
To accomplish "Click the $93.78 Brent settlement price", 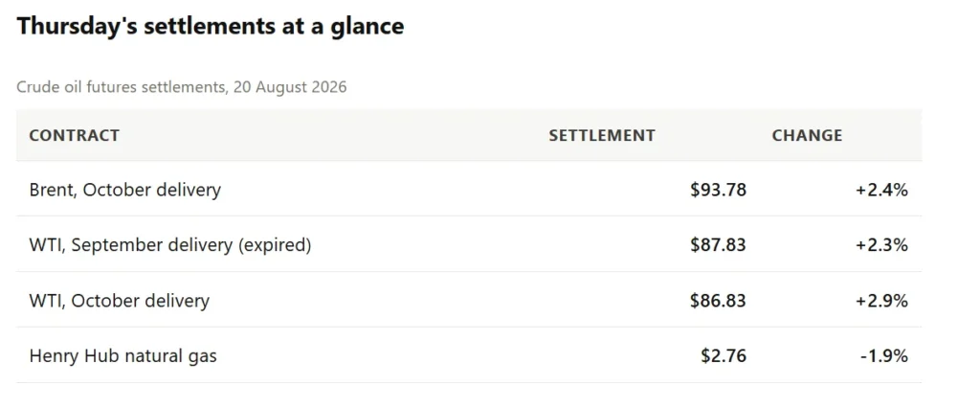I will pyautogui.click(x=718, y=190).
